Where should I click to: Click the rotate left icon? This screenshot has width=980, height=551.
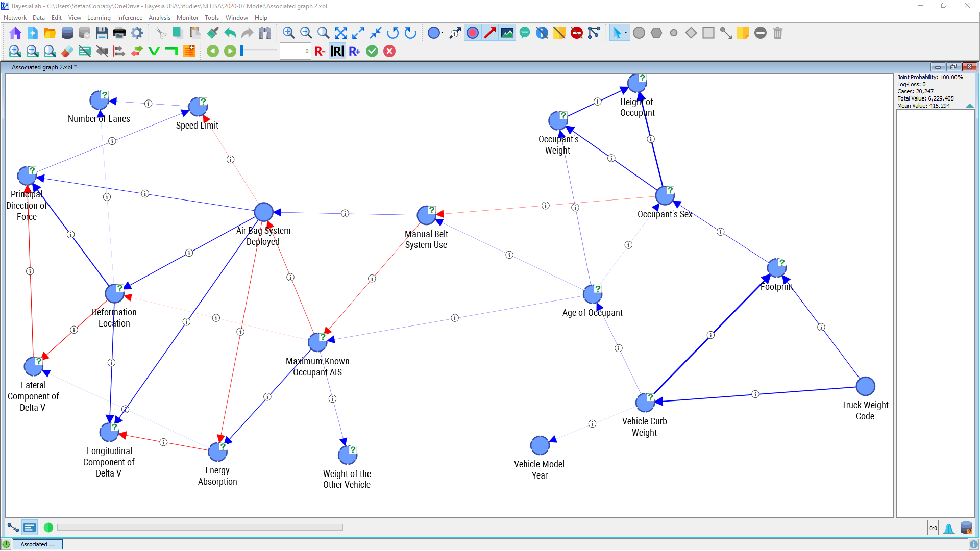coord(393,33)
